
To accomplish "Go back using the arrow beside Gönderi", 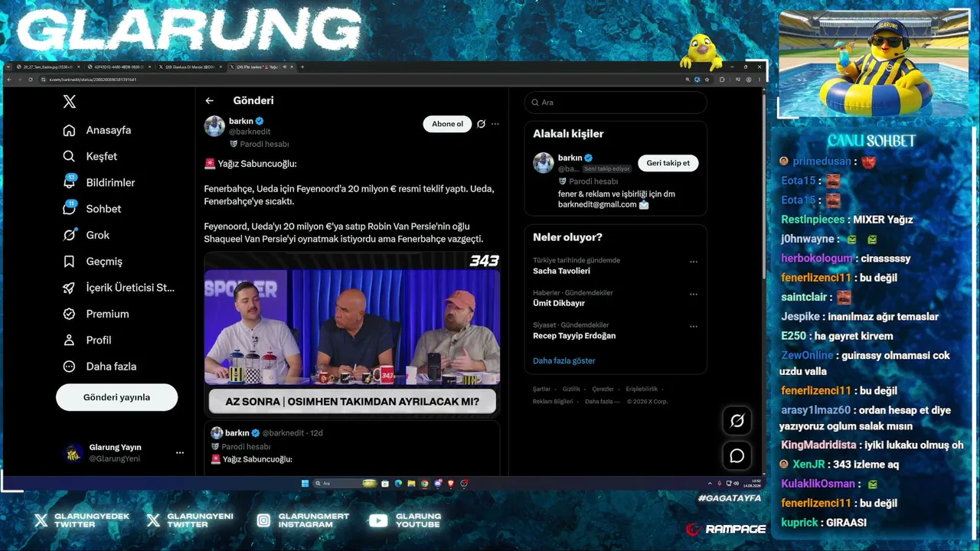I will pos(209,100).
